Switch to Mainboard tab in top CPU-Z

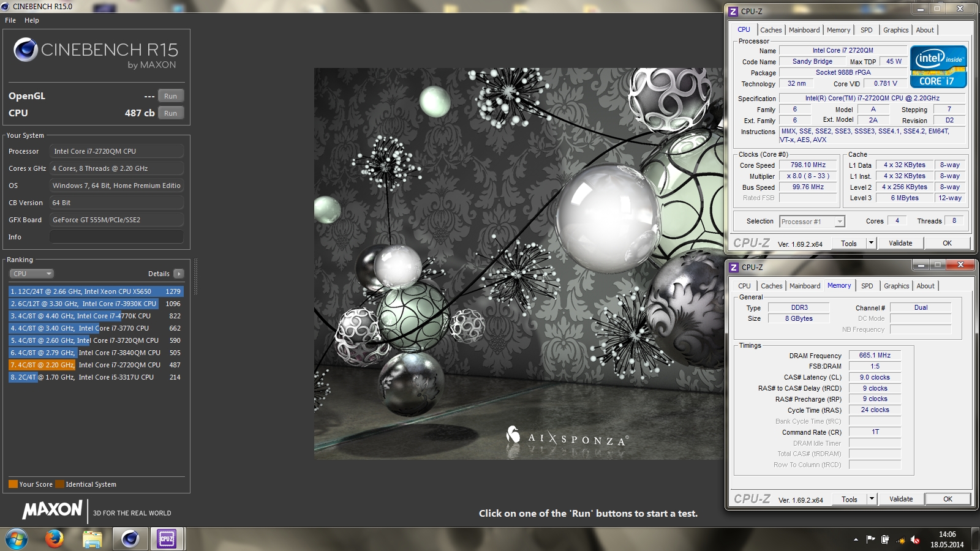pos(804,30)
